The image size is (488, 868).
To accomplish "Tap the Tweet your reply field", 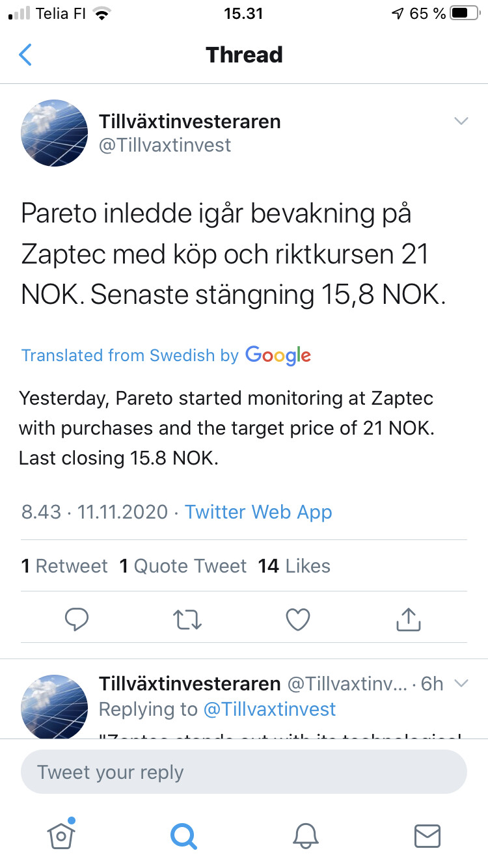I will coord(244,772).
